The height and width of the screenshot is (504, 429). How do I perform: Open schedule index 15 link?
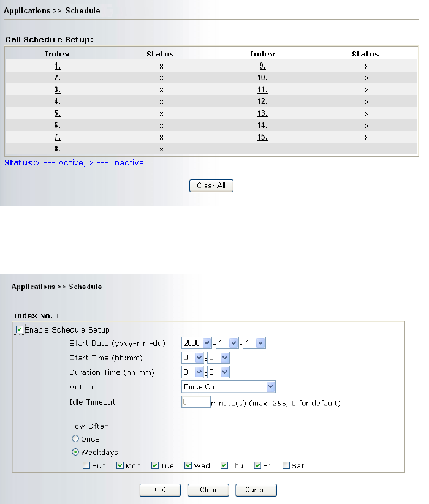coord(262,137)
